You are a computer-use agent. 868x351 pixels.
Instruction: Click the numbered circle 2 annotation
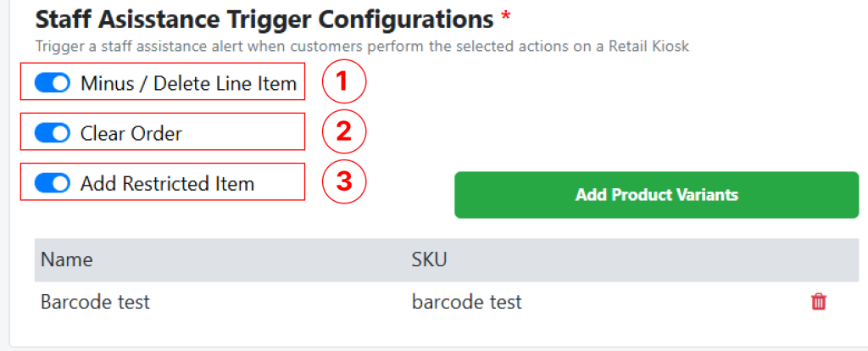[343, 132]
